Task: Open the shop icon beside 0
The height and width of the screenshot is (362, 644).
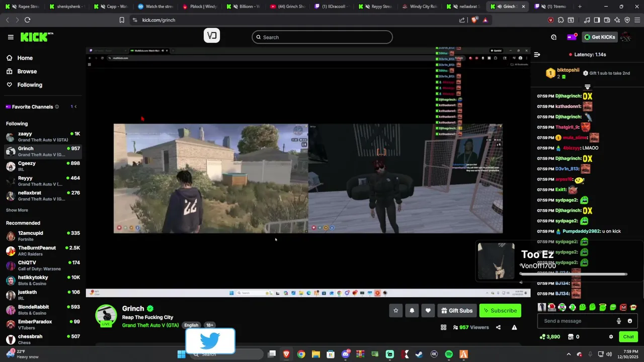Action: 571,337
